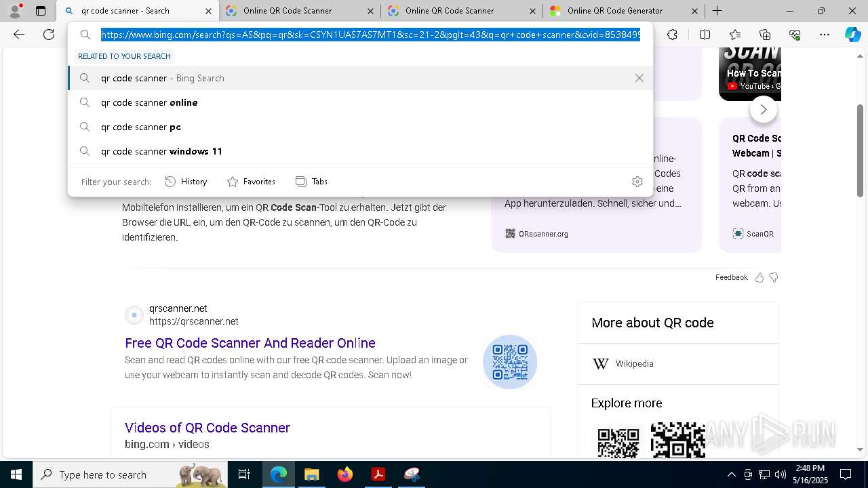Open the Copilot sidebar icon
The image size is (868, 488).
coord(852,35)
